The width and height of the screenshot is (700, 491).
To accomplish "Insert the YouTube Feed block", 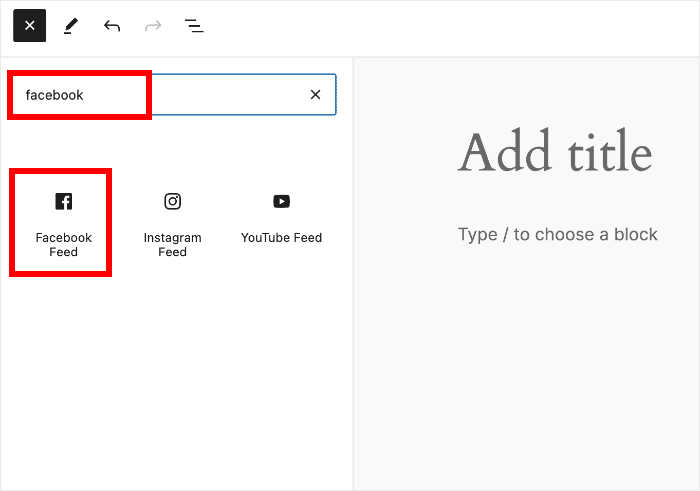I will click(281, 219).
